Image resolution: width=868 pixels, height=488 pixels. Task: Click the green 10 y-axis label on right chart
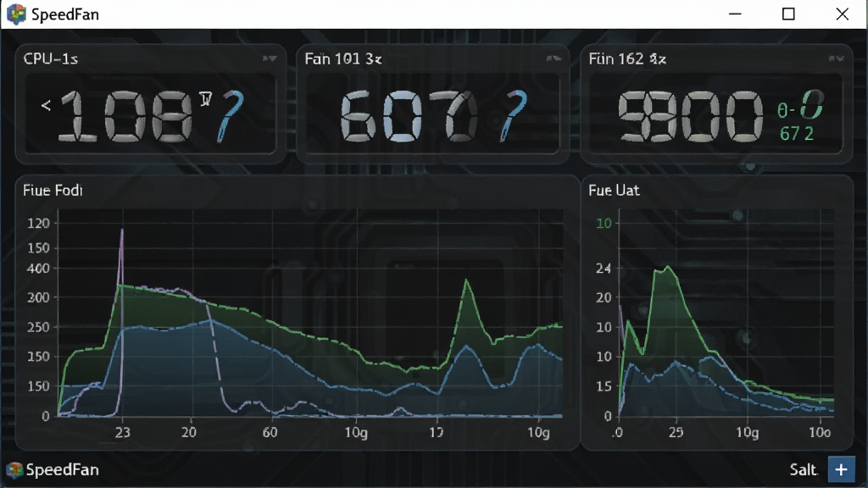point(604,223)
